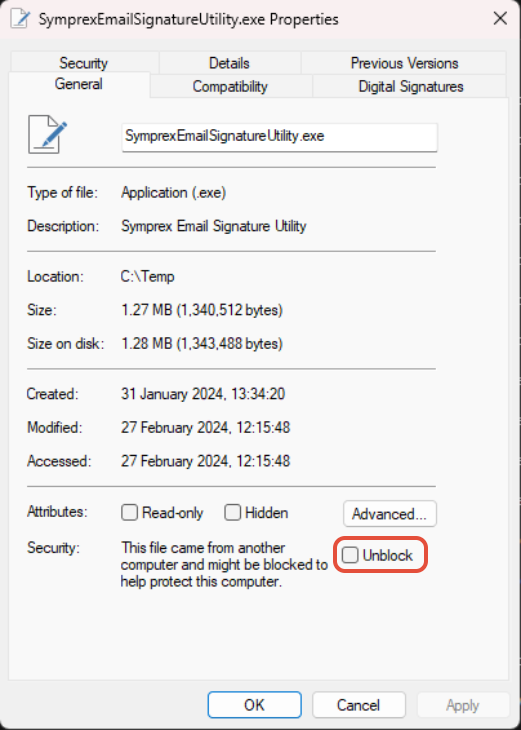Image resolution: width=521 pixels, height=730 pixels.
Task: Enable the Read-only attribute checkbox
Action: (129, 513)
